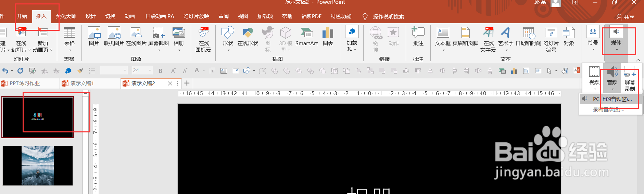Open the 加载项 ribbon tab
Image resolution: width=644 pixels, height=194 pixels.
(x=265, y=16)
